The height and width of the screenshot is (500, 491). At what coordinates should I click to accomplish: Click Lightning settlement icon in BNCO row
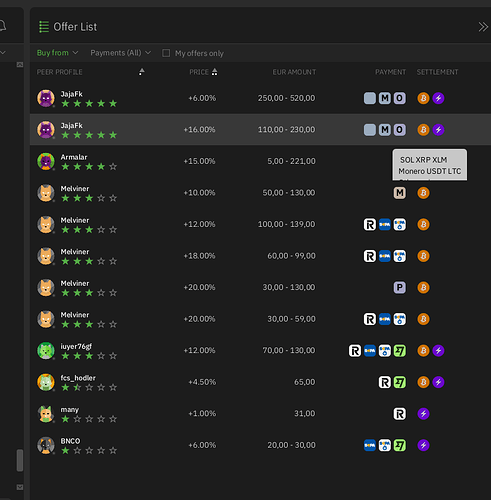tap(423, 445)
